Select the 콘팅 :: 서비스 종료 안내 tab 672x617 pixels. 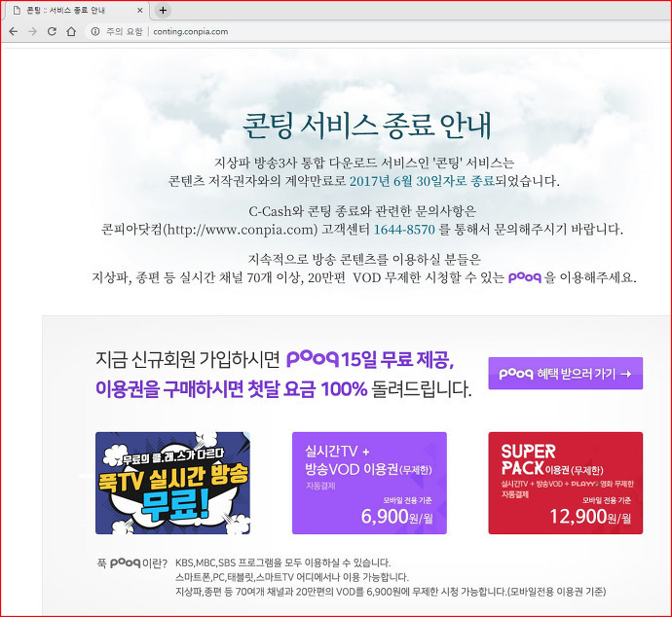[77, 11]
